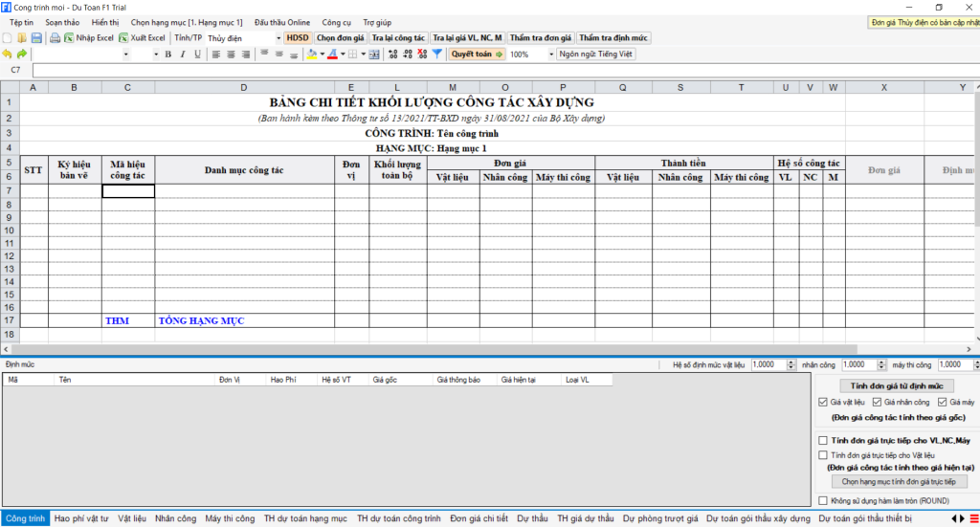Click the Open folder icon
Viewport: 980px width, 527px height.
[x=22, y=37]
